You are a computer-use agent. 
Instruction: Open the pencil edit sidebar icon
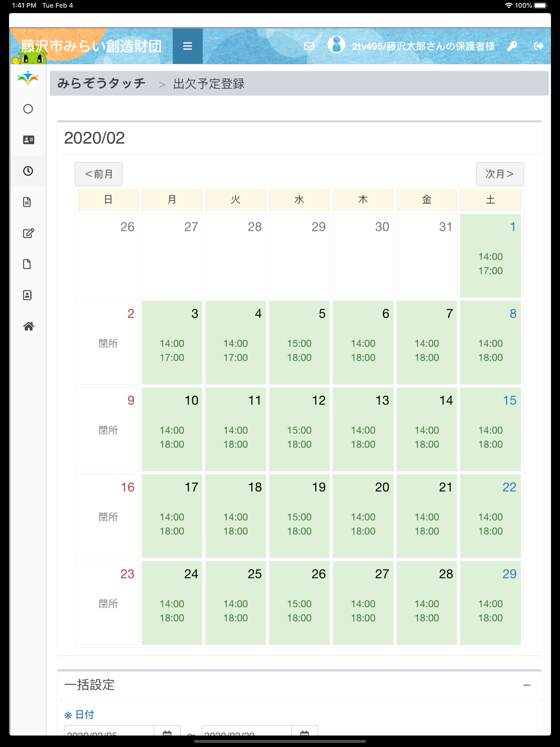[28, 233]
